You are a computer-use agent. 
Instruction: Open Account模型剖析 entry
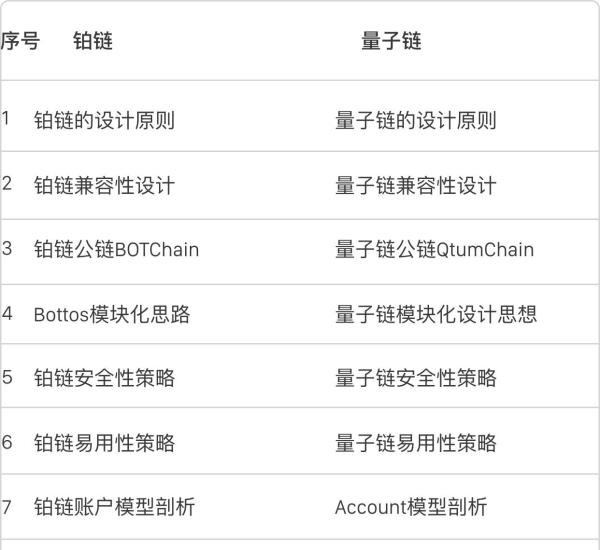point(411,507)
